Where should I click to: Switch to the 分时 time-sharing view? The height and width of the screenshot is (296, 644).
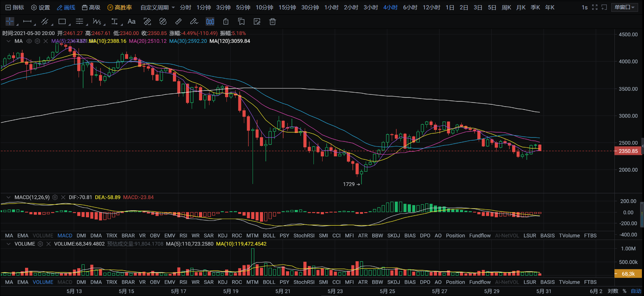pyautogui.click(x=185, y=7)
